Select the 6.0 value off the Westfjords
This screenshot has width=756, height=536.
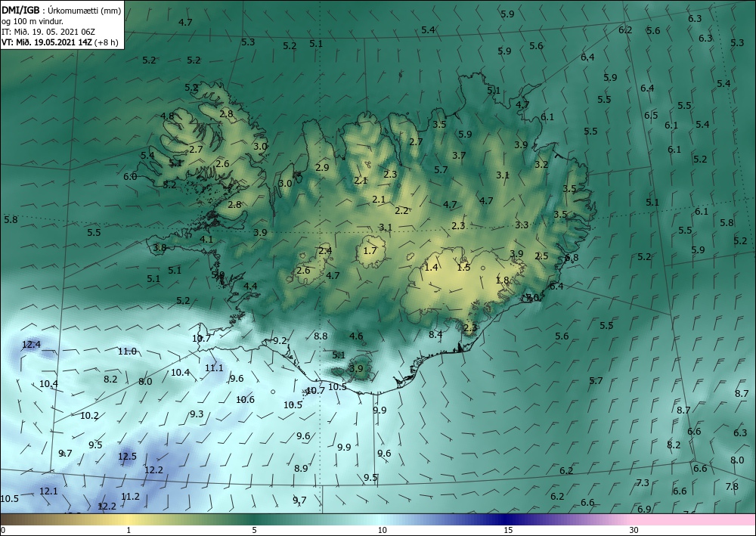(130, 176)
